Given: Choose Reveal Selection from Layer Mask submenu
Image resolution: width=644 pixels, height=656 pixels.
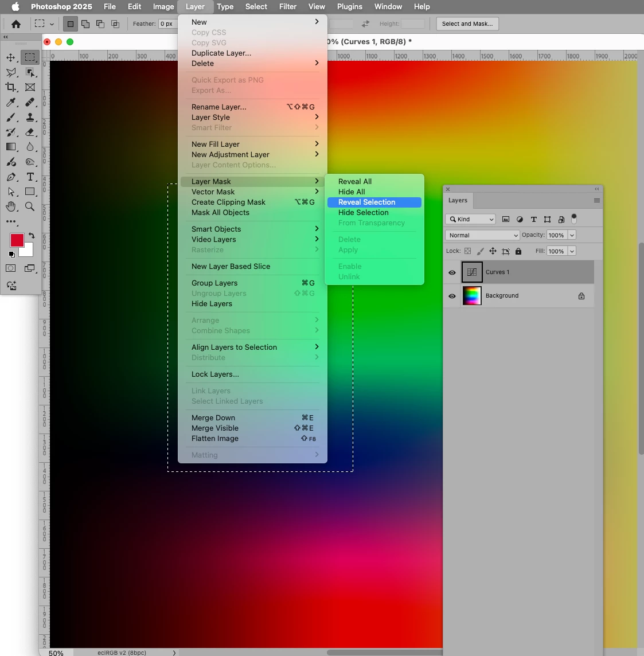Looking at the screenshot, I should click(374, 202).
